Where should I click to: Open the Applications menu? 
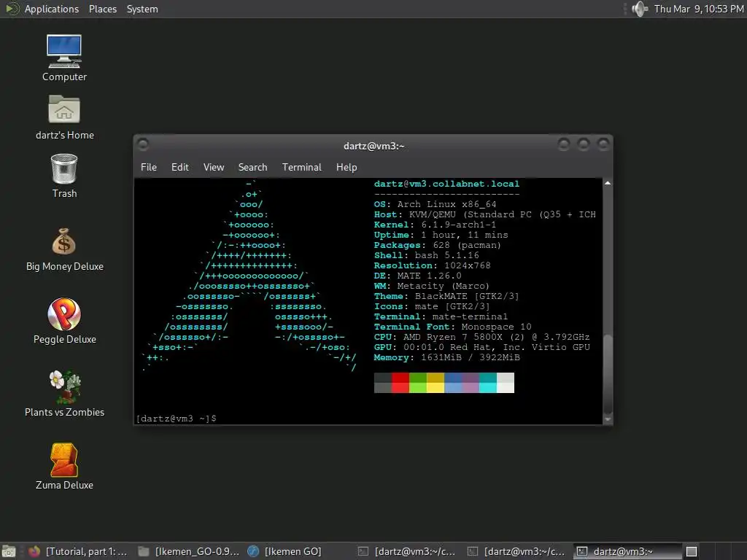tap(52, 9)
